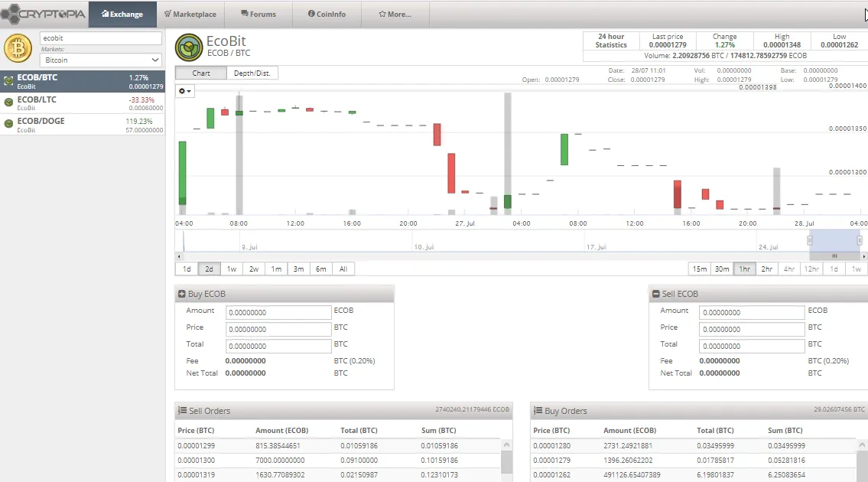Viewport: 868px width, 482px height.
Task: Select buy order priced 0.00001280
Action: [693, 445]
